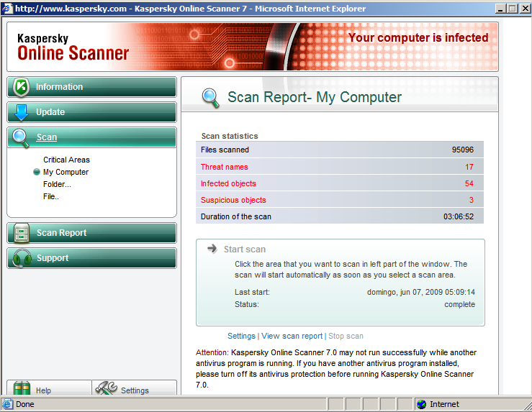Click the wrench and hammer Settings icon
Viewport: 532px width, 412px height.
[107, 388]
